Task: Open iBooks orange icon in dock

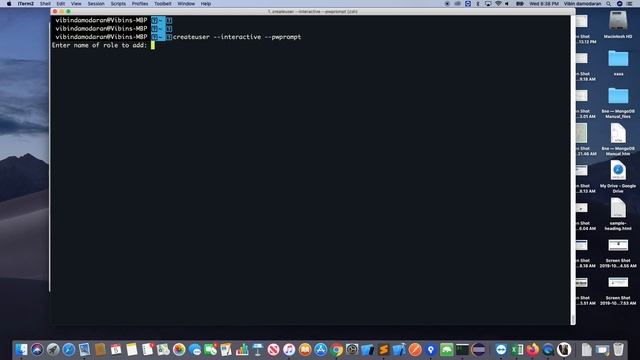Action: pyautogui.click(x=305, y=349)
